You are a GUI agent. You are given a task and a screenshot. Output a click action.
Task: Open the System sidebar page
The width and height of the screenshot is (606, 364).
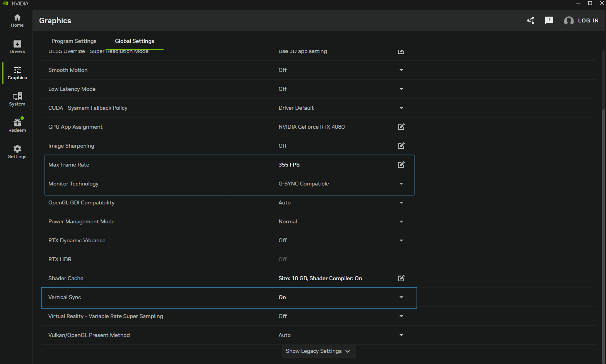(17, 99)
